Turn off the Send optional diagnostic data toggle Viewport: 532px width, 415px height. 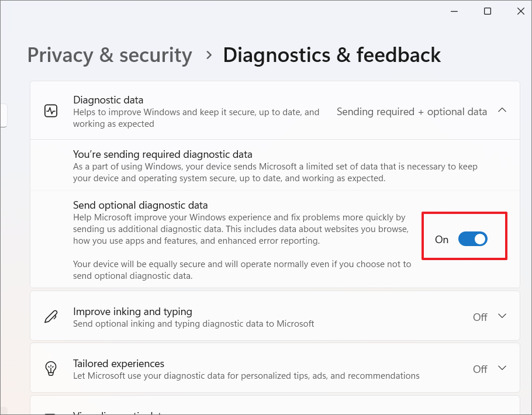(472, 239)
